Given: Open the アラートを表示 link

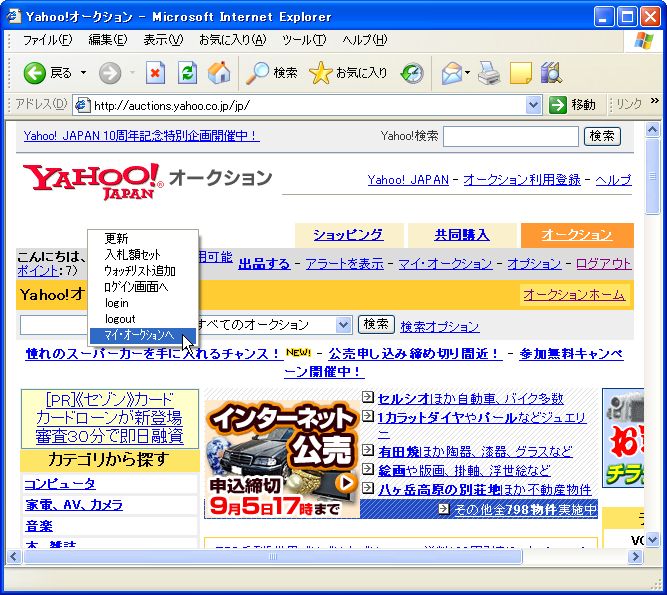Looking at the screenshot, I should point(345,264).
